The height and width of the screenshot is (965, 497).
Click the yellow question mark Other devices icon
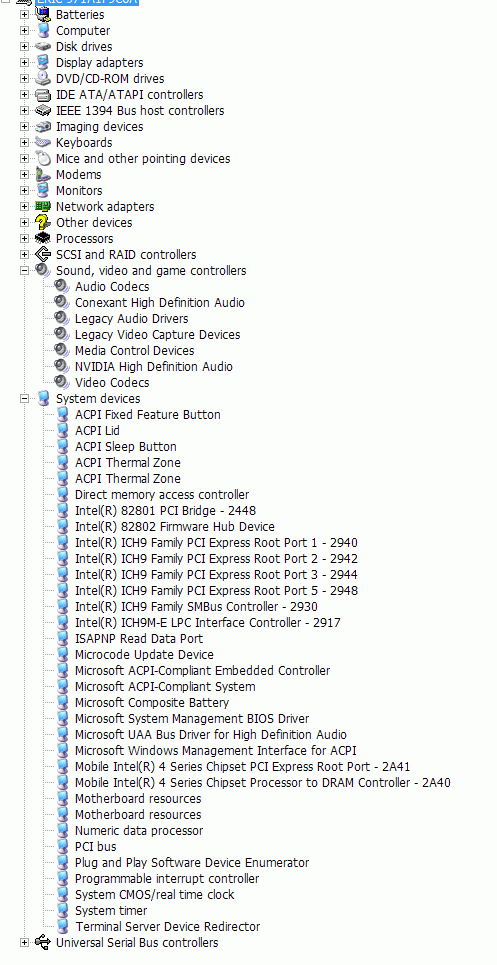(x=42, y=222)
